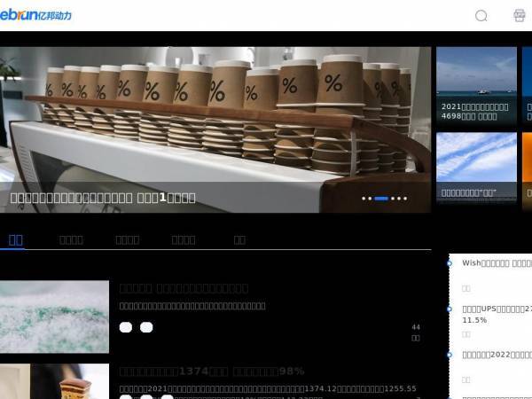Open search via the magnifier icon
The width and height of the screenshot is (532, 399).
[481, 16]
